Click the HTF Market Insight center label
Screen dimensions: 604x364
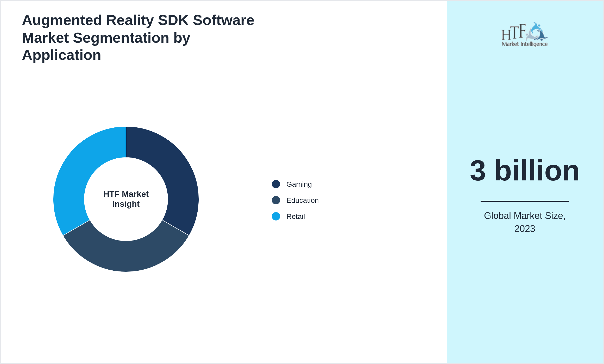click(x=126, y=199)
